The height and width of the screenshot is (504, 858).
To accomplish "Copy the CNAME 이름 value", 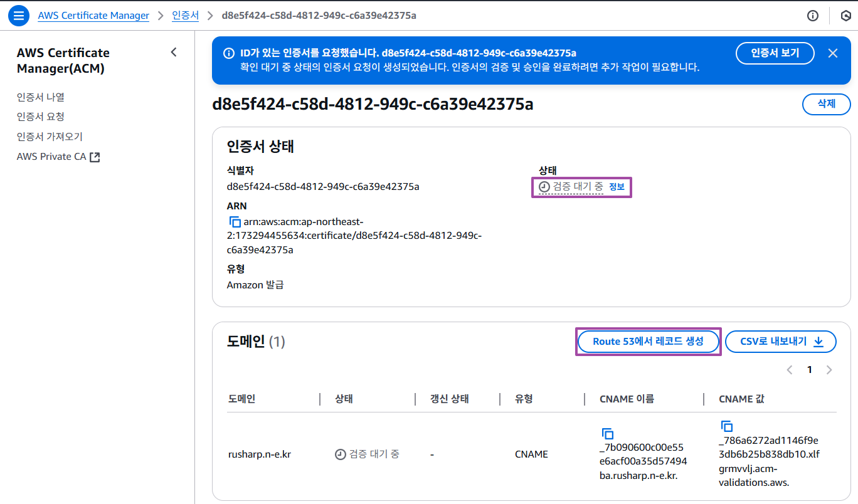I will click(x=607, y=434).
